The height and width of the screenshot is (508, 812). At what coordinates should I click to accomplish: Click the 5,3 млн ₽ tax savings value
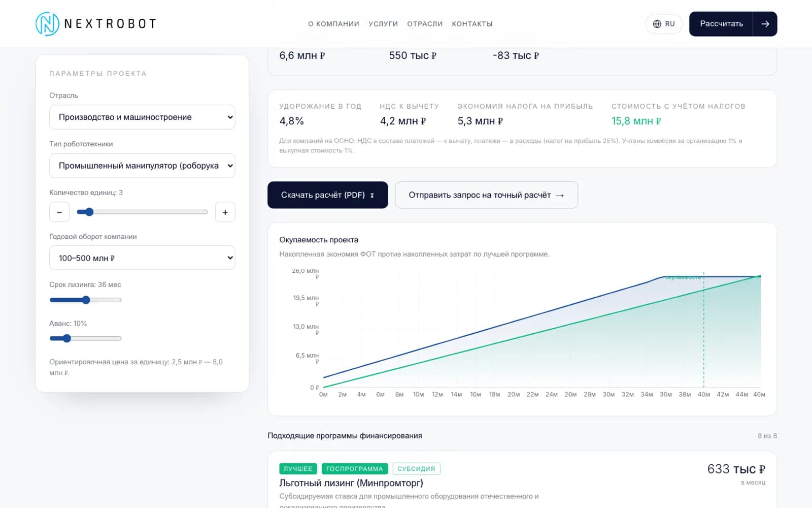pos(480,121)
